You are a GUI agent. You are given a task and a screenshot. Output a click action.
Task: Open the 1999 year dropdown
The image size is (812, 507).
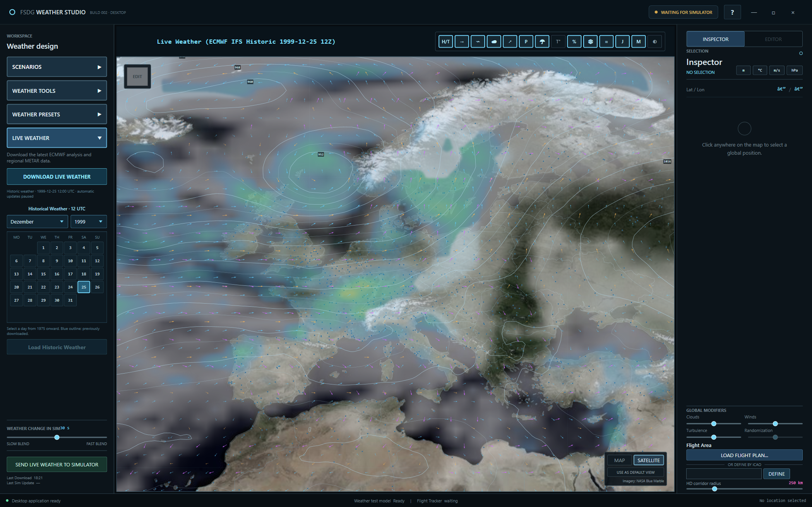click(89, 222)
